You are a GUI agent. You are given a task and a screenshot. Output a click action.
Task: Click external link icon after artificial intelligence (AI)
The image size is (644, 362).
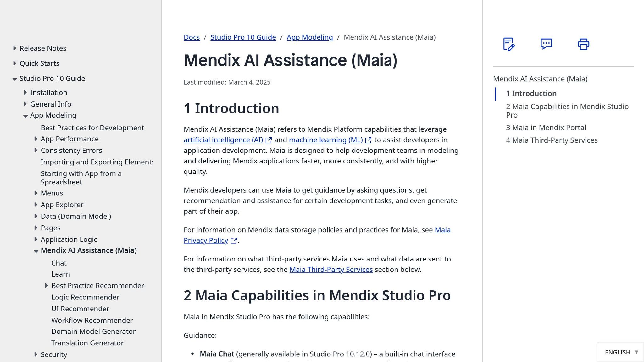[269, 140]
